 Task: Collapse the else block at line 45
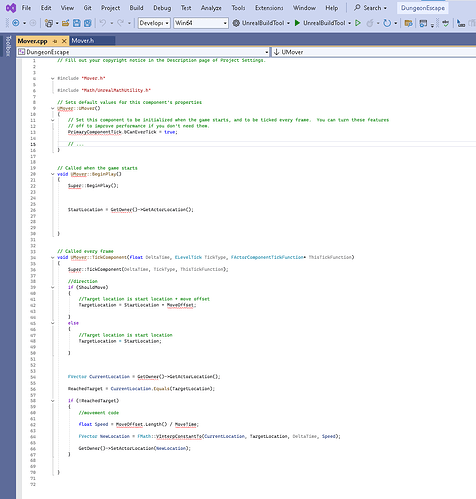(x=52, y=323)
